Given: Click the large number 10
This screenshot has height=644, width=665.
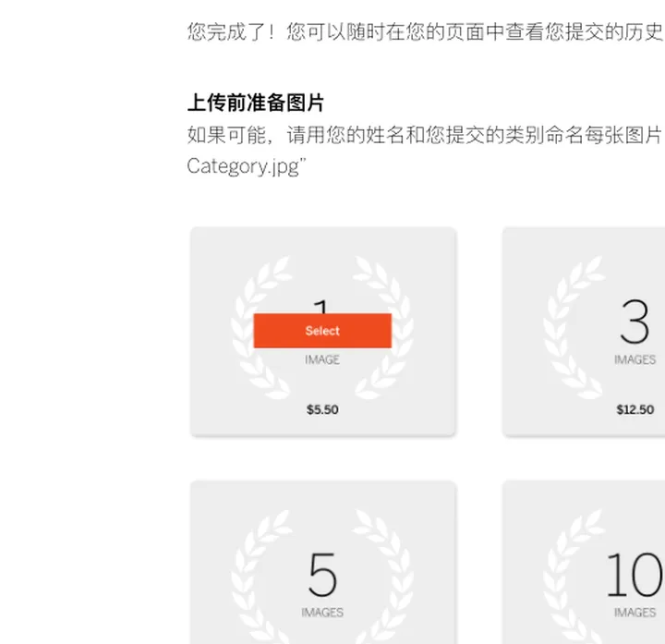Looking at the screenshot, I should pos(635,575).
